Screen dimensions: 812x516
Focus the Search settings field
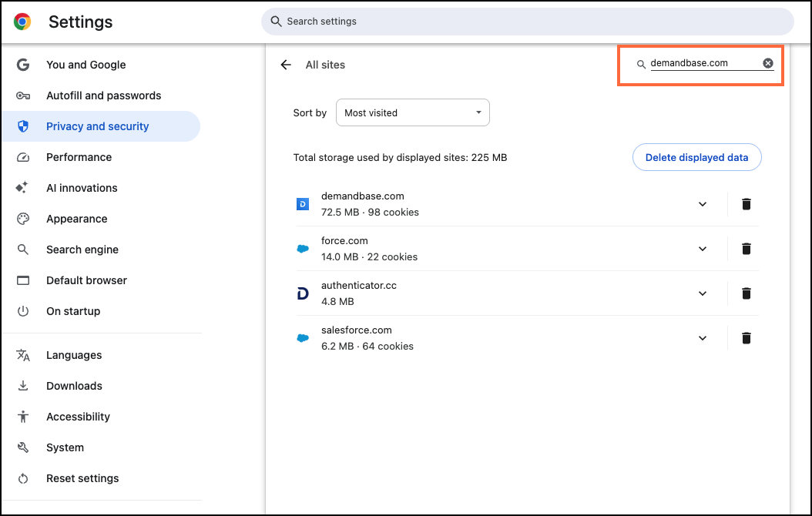click(x=527, y=22)
